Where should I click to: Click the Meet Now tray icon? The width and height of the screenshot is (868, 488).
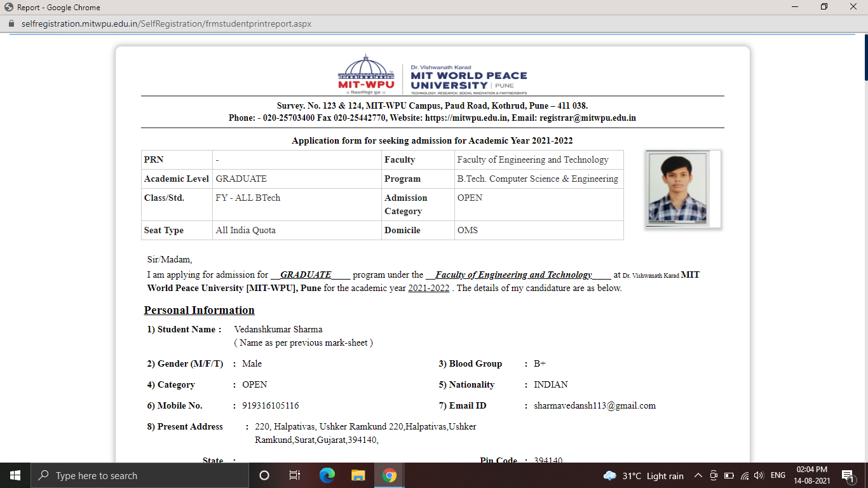coord(713,475)
